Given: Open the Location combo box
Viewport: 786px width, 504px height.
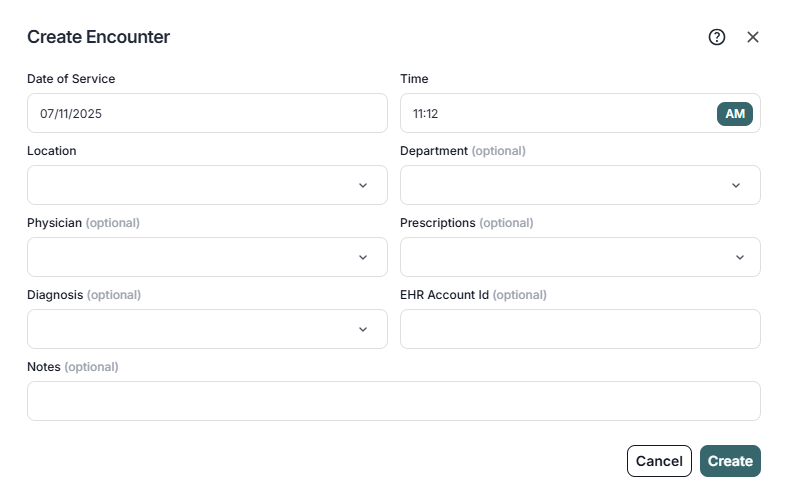Looking at the screenshot, I should click(x=195, y=185).
